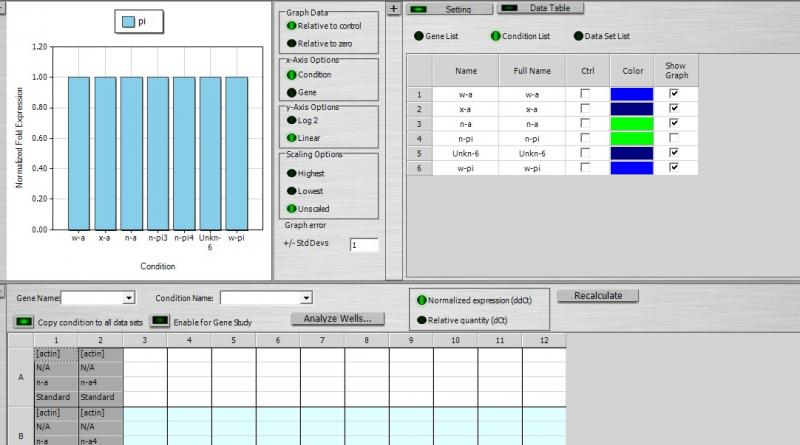The width and height of the screenshot is (800, 445).
Task: Click the plus expand icon beside graph options
Action: pyautogui.click(x=393, y=9)
